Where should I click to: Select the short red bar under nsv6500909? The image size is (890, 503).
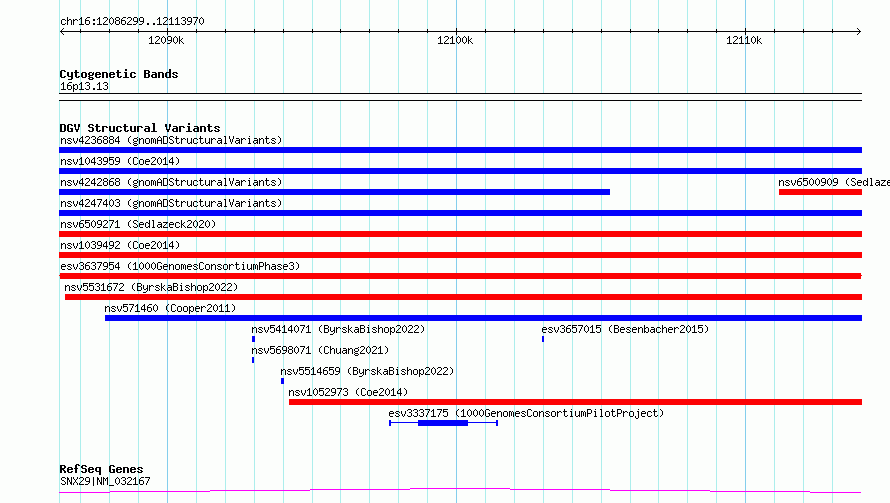pyautogui.click(x=820, y=192)
